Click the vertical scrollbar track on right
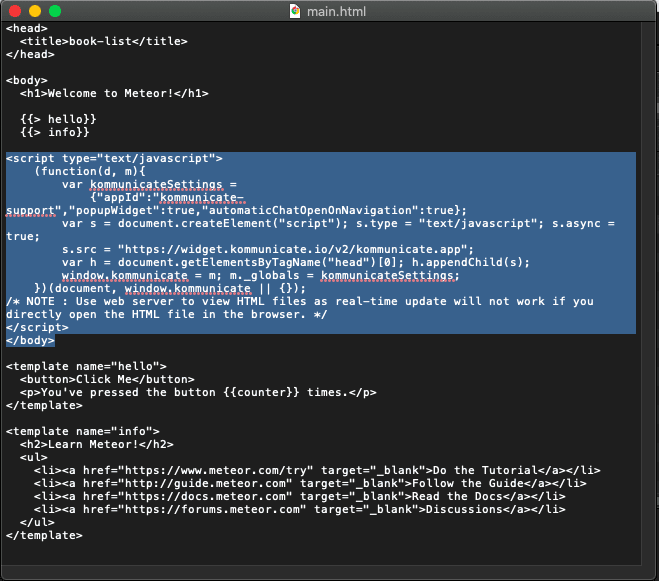Image resolution: width=659 pixels, height=581 pixels. [649, 293]
